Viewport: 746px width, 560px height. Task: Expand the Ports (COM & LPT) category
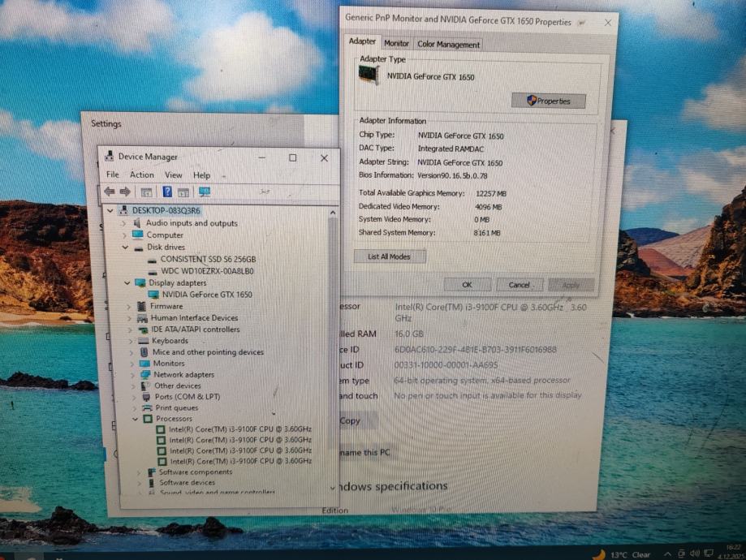[134, 397]
